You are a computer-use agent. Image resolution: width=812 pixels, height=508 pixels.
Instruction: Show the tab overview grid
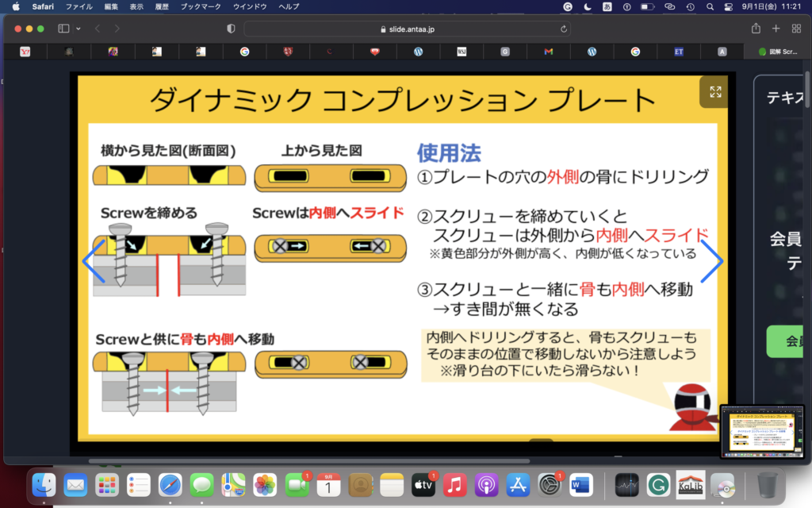[x=796, y=29]
